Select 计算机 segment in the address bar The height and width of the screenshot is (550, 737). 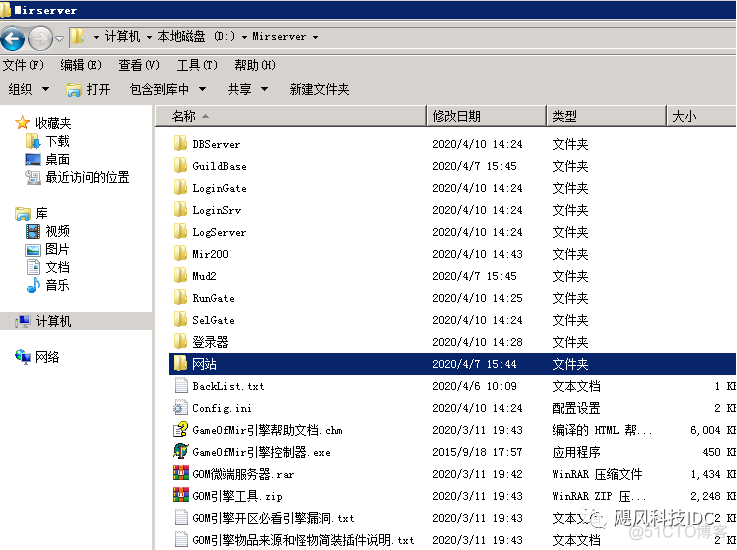122,37
